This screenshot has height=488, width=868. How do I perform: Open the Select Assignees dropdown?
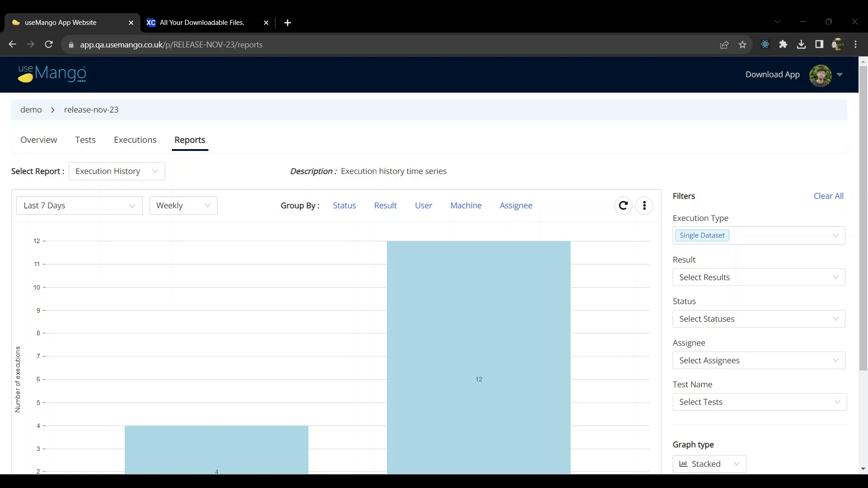(759, 361)
